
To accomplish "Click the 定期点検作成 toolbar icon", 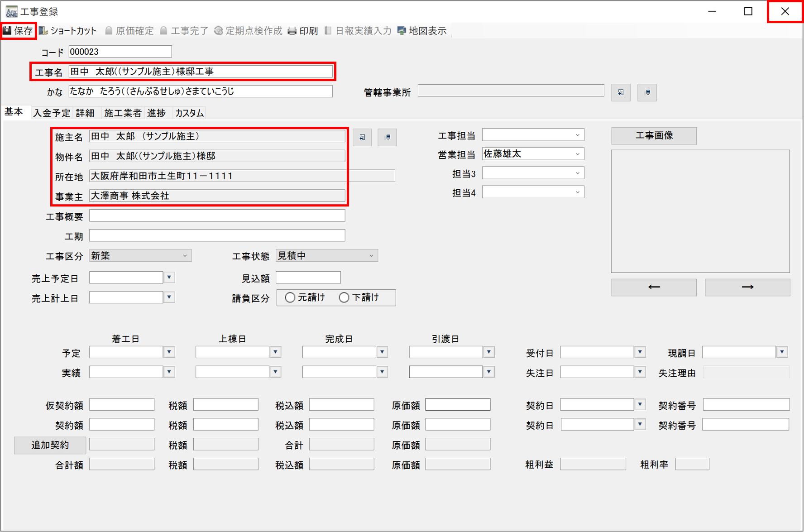I will point(219,31).
